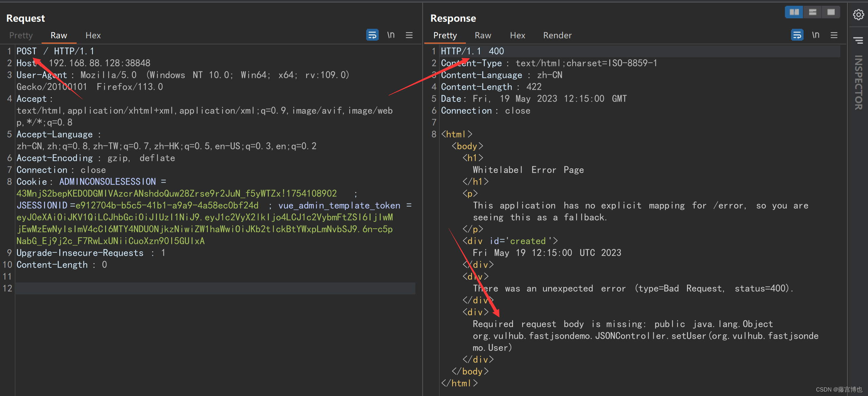868x396 pixels.
Task: Click the Accept-Language header name
Action: 54,134
